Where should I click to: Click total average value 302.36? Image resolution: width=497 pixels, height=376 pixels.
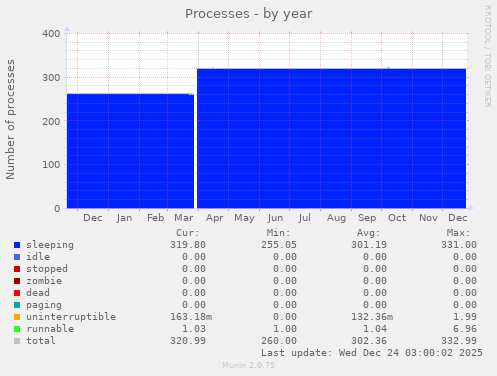pyautogui.click(x=369, y=341)
